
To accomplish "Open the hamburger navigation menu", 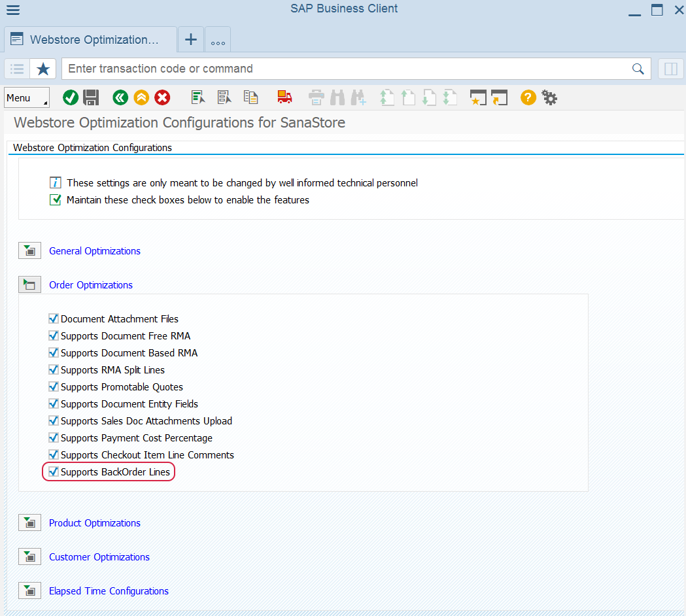I will pos(13,10).
